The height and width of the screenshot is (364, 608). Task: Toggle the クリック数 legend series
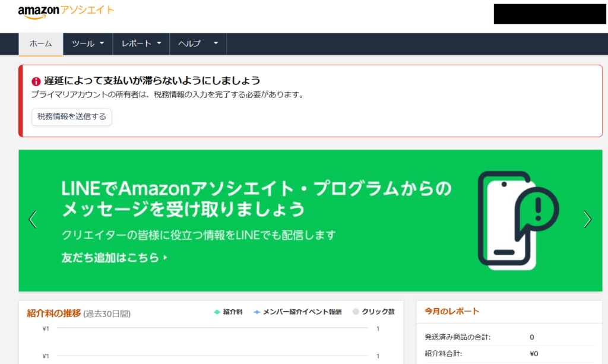(373, 312)
